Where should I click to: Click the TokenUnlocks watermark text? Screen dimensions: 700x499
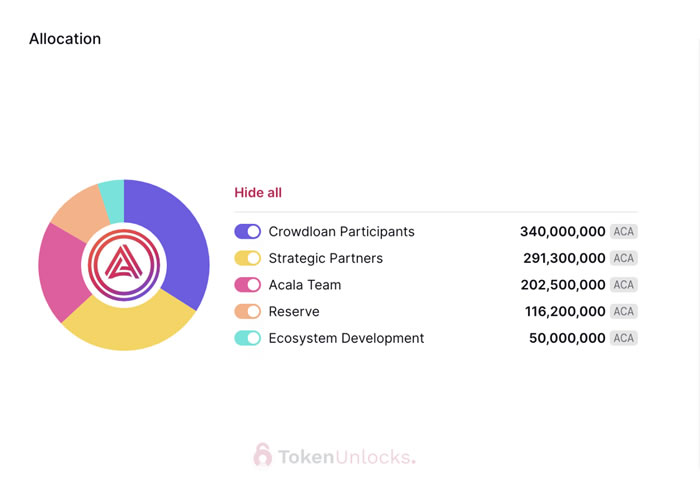point(347,456)
